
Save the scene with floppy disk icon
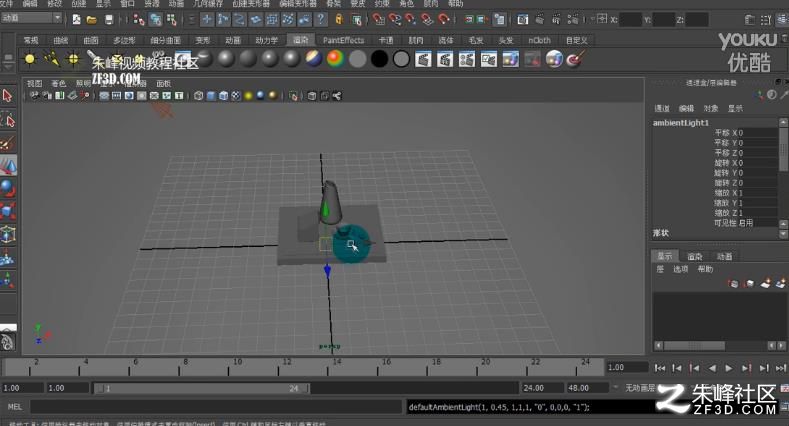tap(109, 20)
